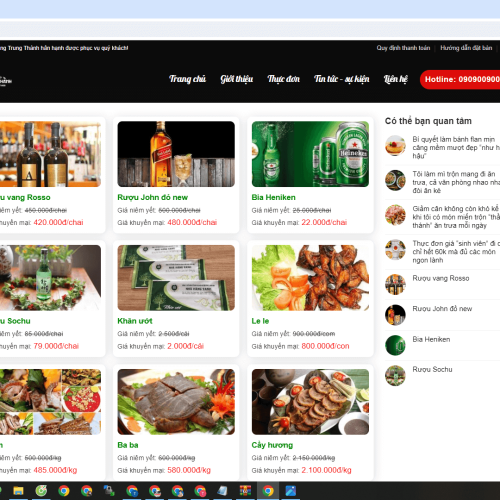Click the Ba ba turtle dish image
This screenshot has height=500, width=500.
[x=176, y=402]
